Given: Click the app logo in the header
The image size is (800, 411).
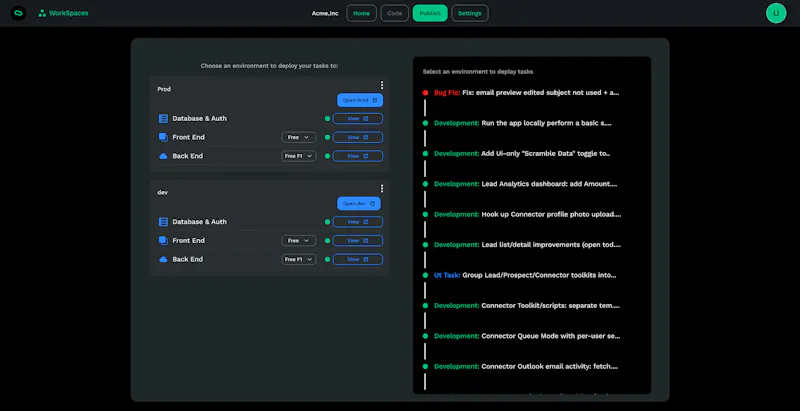Looking at the screenshot, I should coord(18,13).
